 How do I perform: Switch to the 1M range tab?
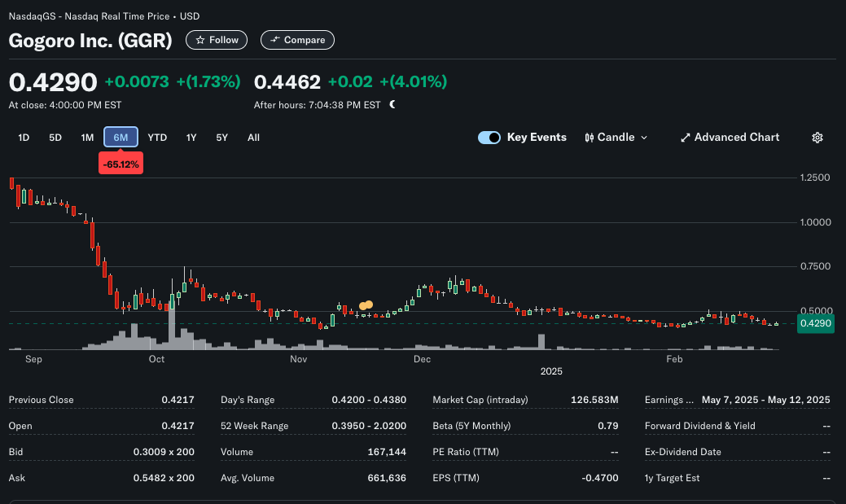tap(87, 138)
